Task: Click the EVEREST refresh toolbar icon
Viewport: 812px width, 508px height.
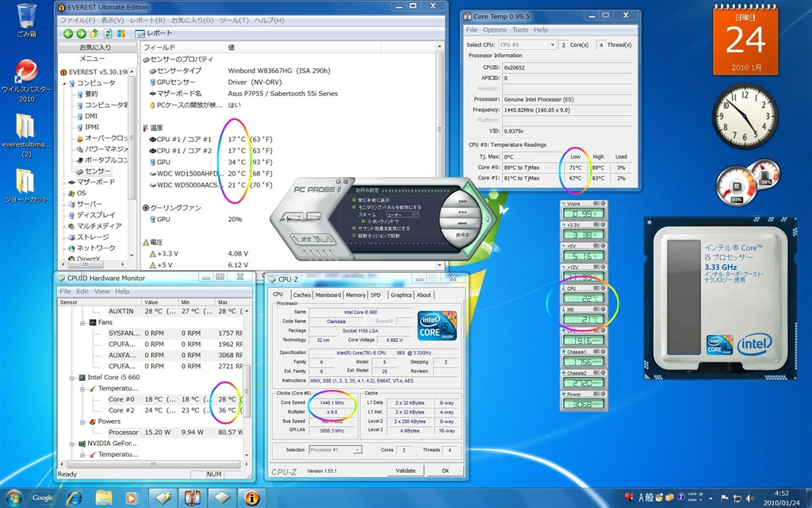Action: (x=108, y=33)
